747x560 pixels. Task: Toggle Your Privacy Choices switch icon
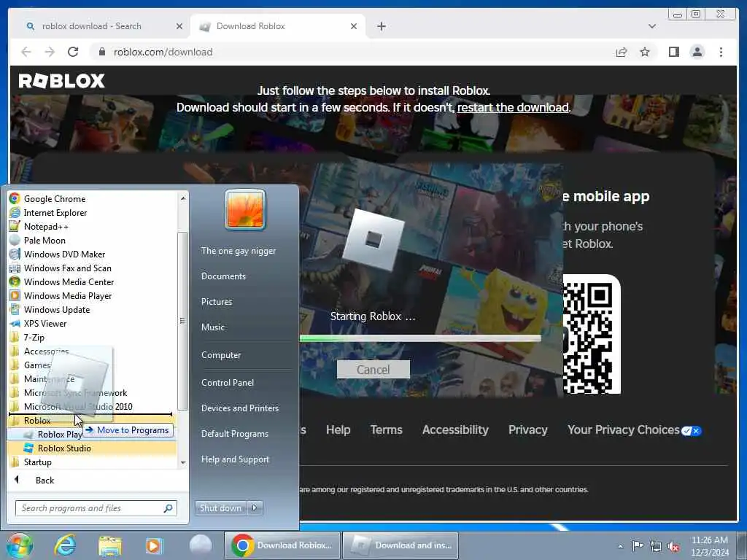691,430
